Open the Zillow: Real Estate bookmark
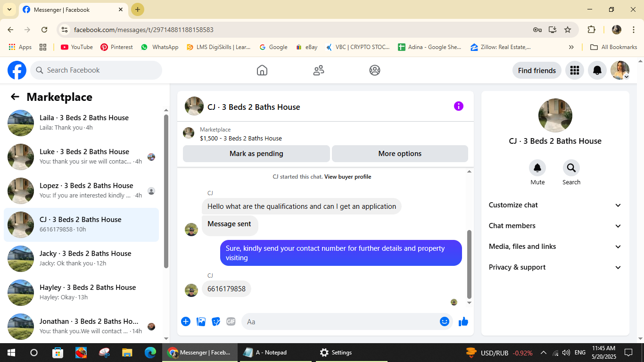Screen dimensions: 644x362 tap(501, 47)
